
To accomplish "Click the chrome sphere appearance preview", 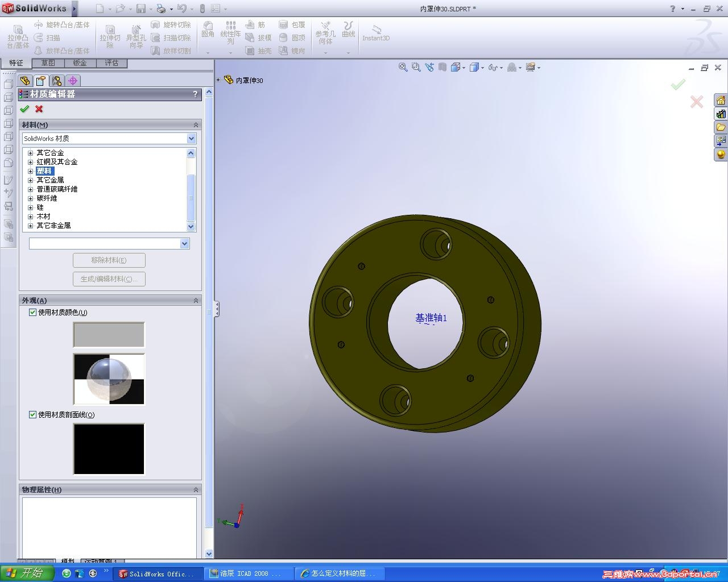I will click(109, 379).
